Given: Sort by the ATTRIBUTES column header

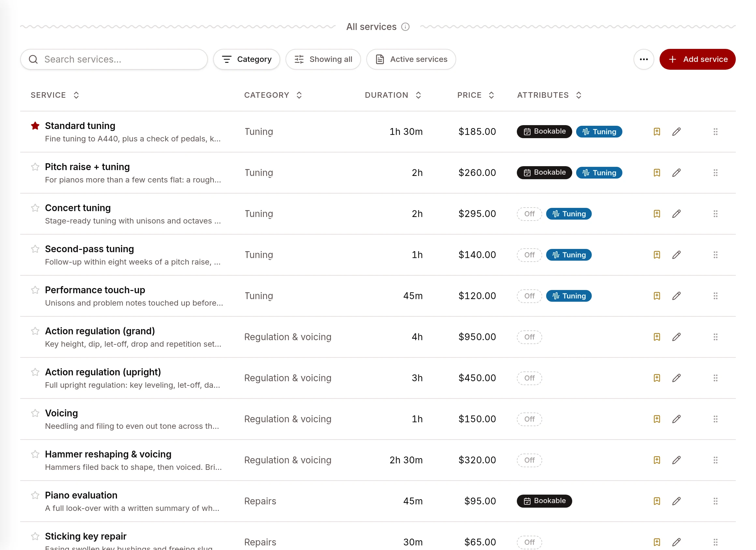Looking at the screenshot, I should [x=549, y=95].
